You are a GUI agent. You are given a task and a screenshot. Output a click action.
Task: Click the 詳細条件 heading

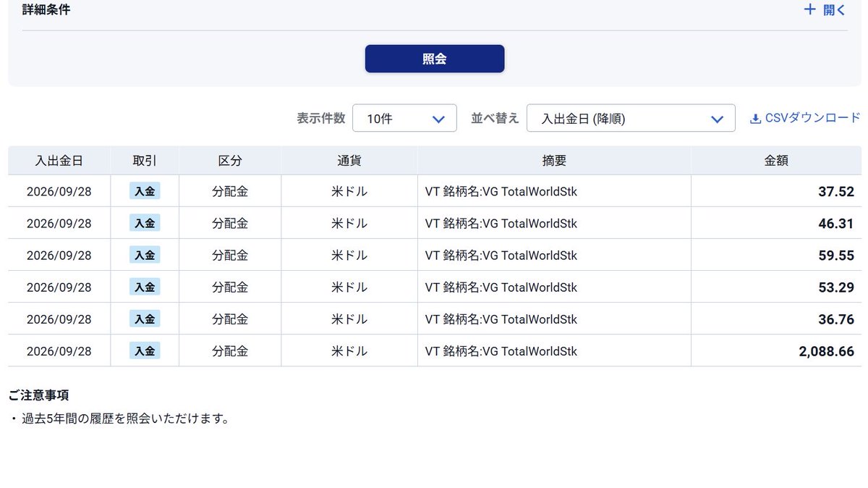pyautogui.click(x=46, y=10)
